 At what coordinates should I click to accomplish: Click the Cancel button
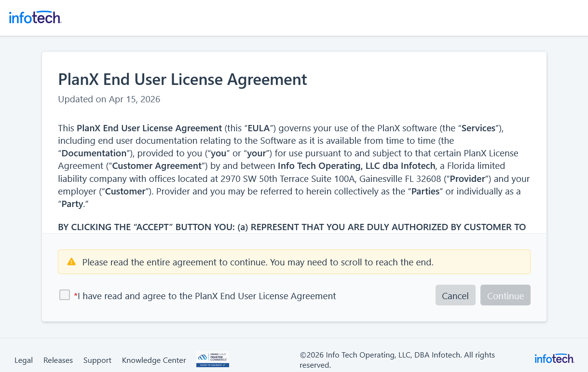pyautogui.click(x=455, y=295)
